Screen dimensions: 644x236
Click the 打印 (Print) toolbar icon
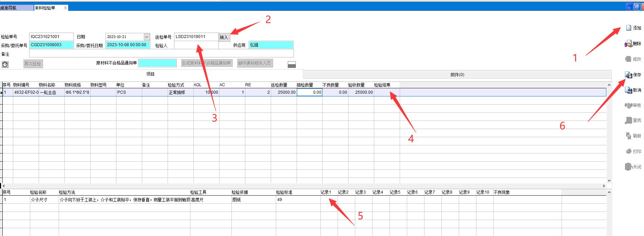pos(628,151)
